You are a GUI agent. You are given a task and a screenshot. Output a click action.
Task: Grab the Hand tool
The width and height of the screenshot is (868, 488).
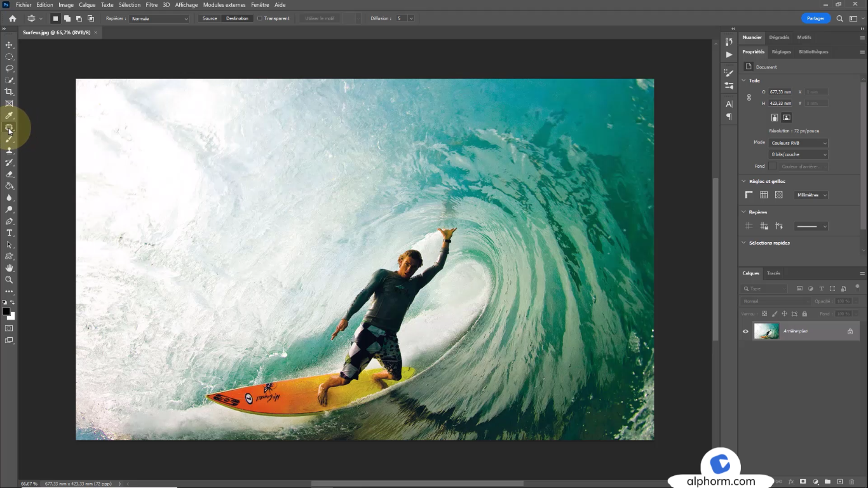[x=9, y=268]
